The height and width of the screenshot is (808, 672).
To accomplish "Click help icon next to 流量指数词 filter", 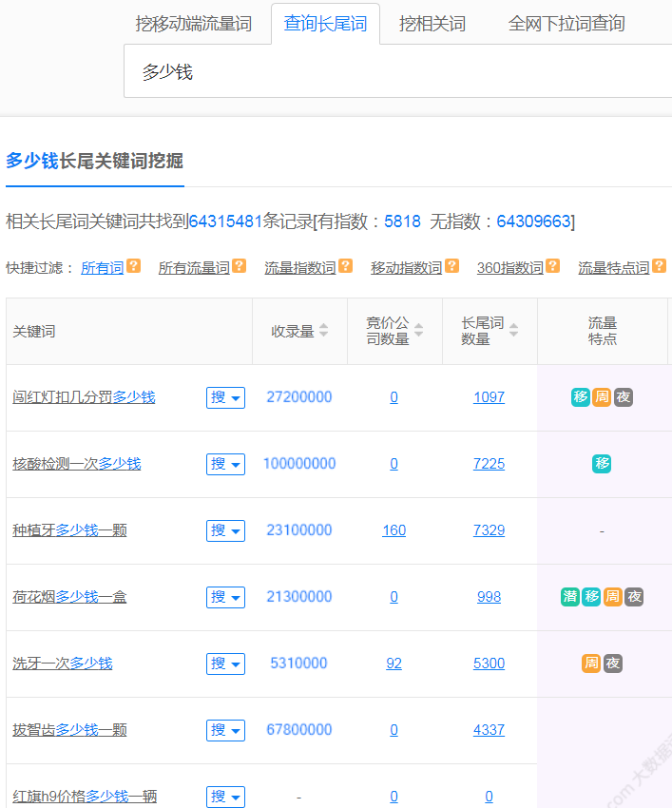I will [346, 266].
